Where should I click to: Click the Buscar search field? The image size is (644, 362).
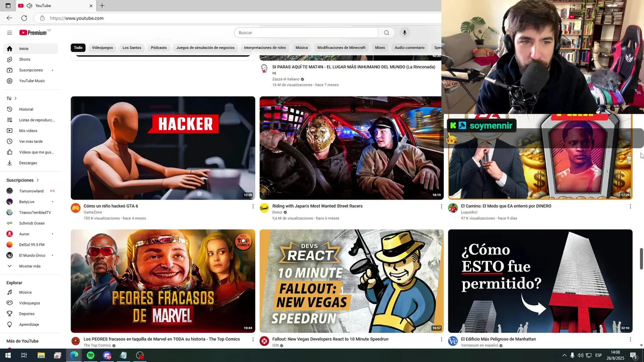click(x=306, y=33)
